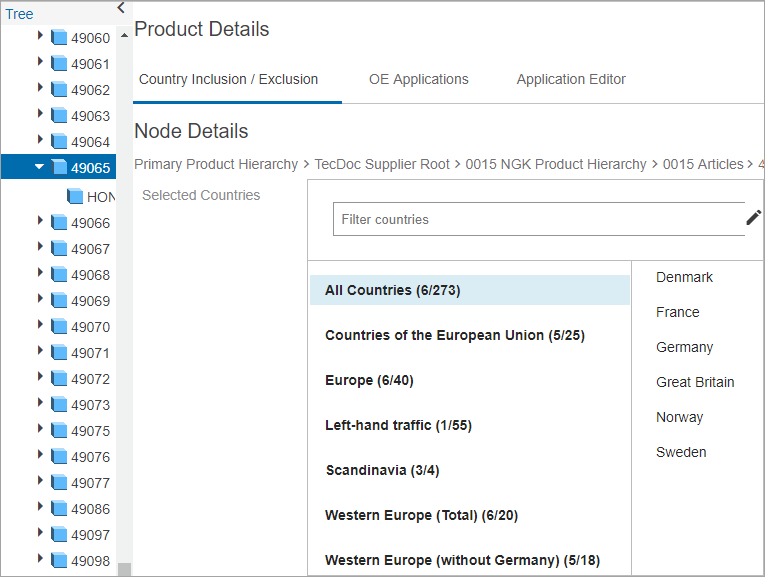Click the TecDoc Supplier Root breadcrumb
Image resolution: width=765 pixels, height=577 pixels.
[382, 164]
